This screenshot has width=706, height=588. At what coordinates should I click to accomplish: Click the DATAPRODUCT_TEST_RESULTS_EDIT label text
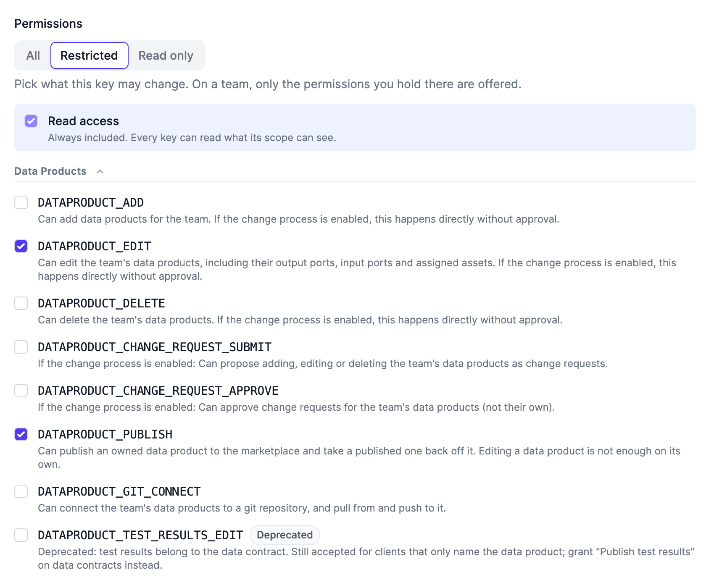[140, 535]
